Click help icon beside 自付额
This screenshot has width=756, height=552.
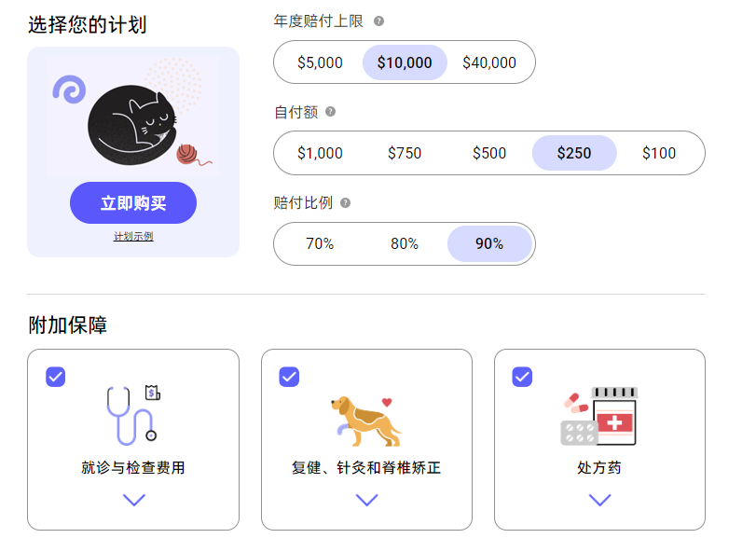[330, 112]
